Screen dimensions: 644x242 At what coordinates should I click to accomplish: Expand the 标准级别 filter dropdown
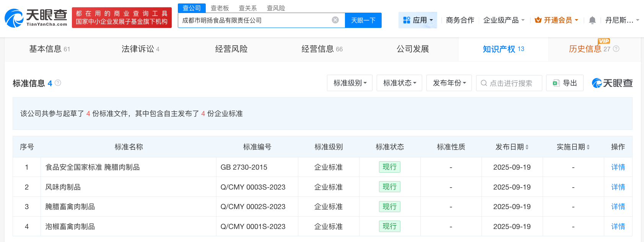pos(350,83)
